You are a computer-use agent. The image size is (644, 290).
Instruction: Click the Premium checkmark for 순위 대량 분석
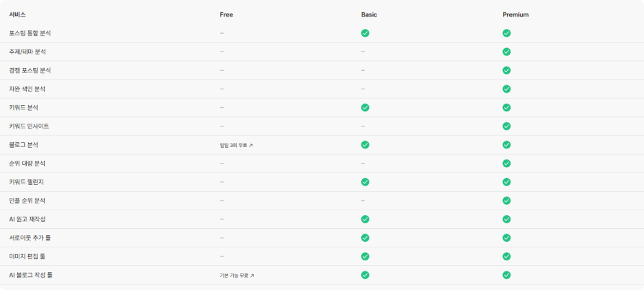(x=506, y=164)
